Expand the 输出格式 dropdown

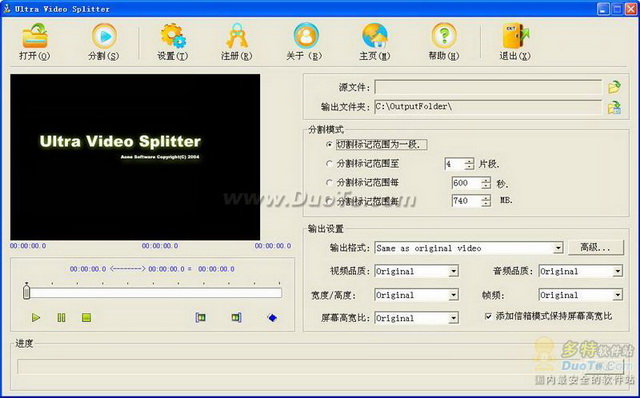tap(558, 248)
